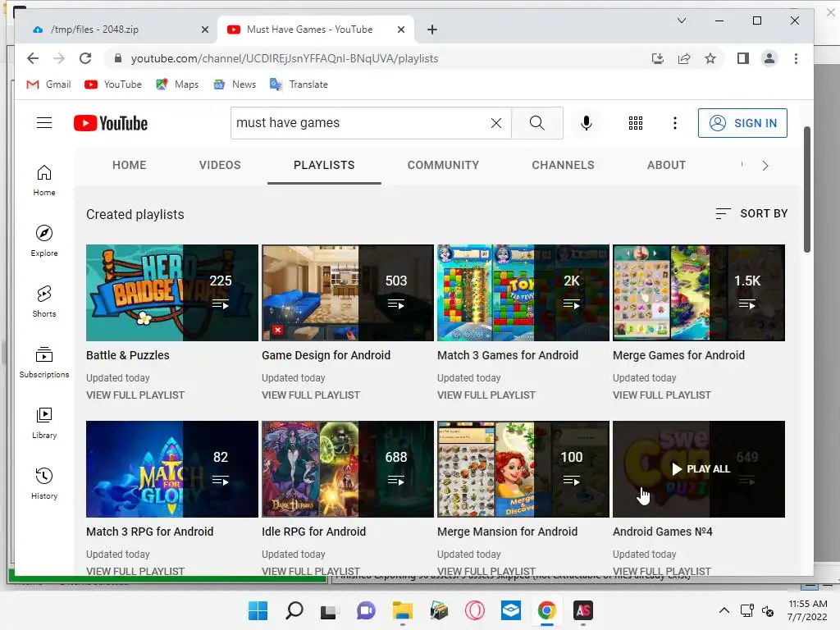The height and width of the screenshot is (630, 840).
Task: Click the SIGN IN button
Action: tap(742, 123)
